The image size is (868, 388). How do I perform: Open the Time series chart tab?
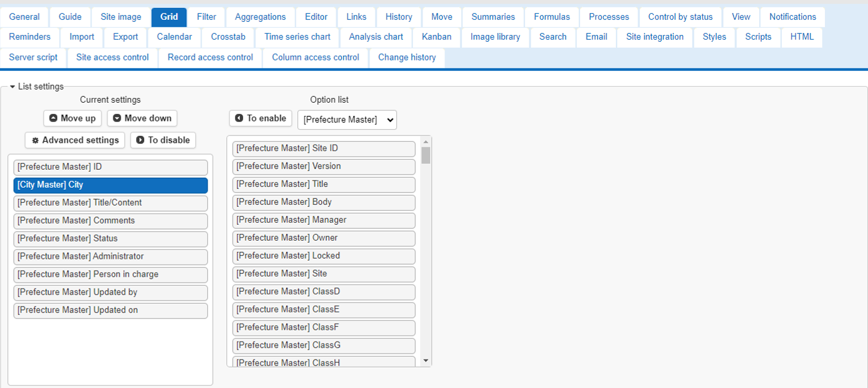click(x=297, y=37)
